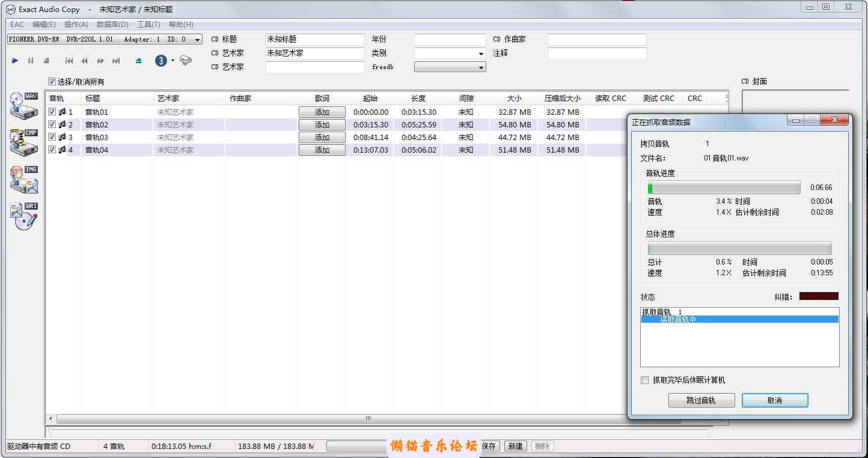The width and height of the screenshot is (868, 458).
Task: Click first CD 艺术家 field with 未知艺术家
Action: pyautogui.click(x=315, y=53)
